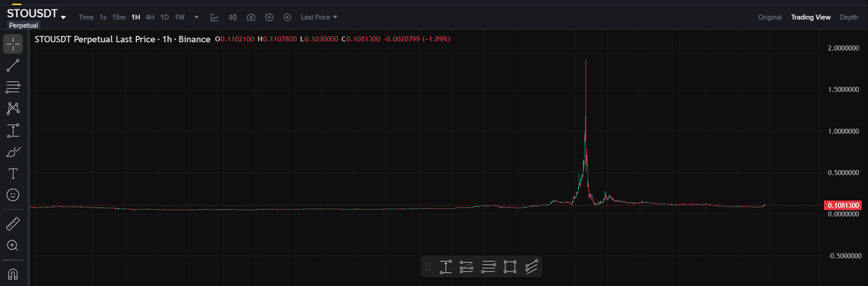868x286 pixels.
Task: Click the 2.0000000 price axis label
Action: (843, 49)
